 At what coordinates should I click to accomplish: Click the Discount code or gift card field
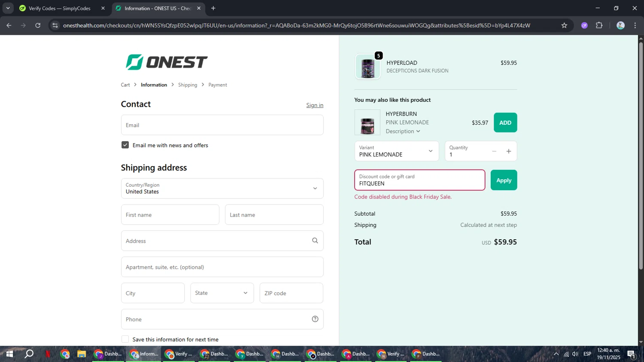click(419, 180)
